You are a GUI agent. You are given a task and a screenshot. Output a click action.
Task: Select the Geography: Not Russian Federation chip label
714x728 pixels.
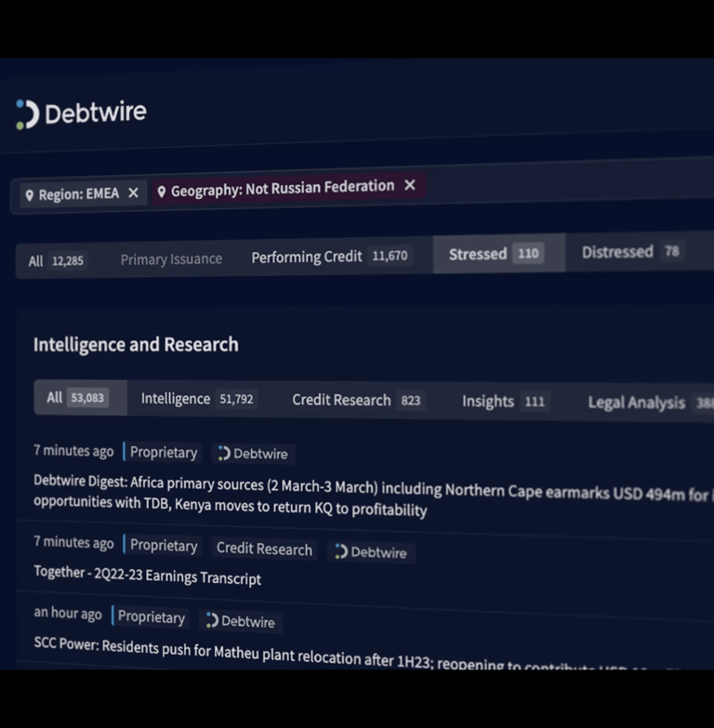tap(283, 188)
